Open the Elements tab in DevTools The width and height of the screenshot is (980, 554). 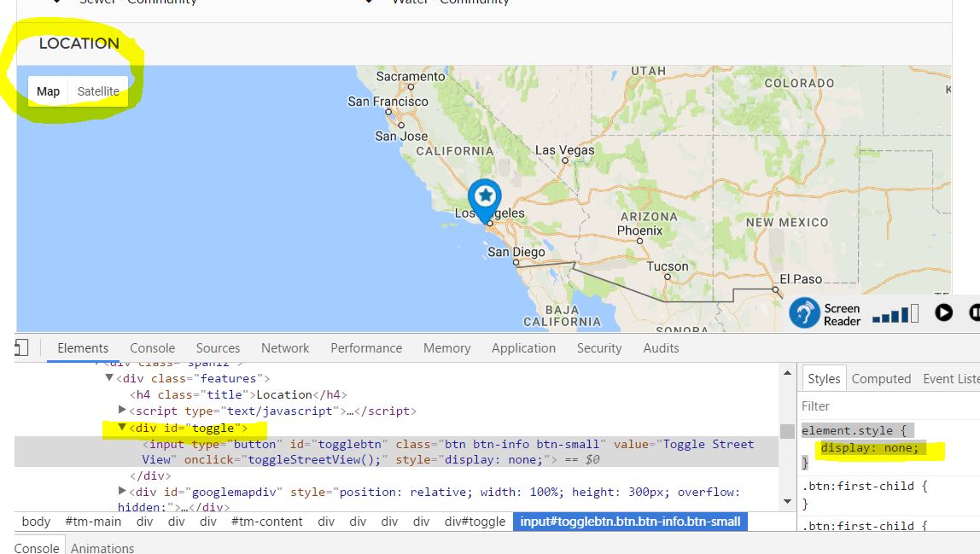tap(83, 348)
